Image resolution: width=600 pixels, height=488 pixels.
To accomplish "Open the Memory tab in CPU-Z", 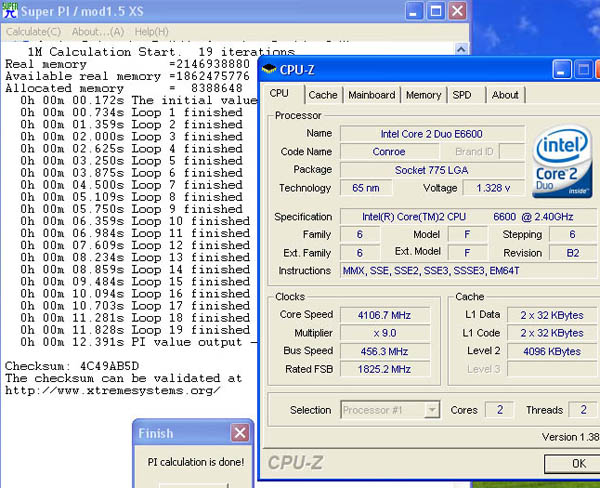I will [423, 95].
